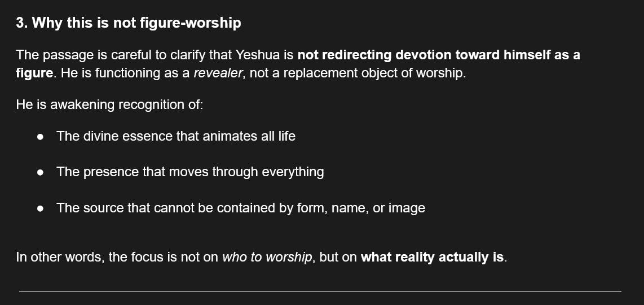Click the italic phrase "who to worship"
Screen dimensions: 644x305
(x=267, y=258)
